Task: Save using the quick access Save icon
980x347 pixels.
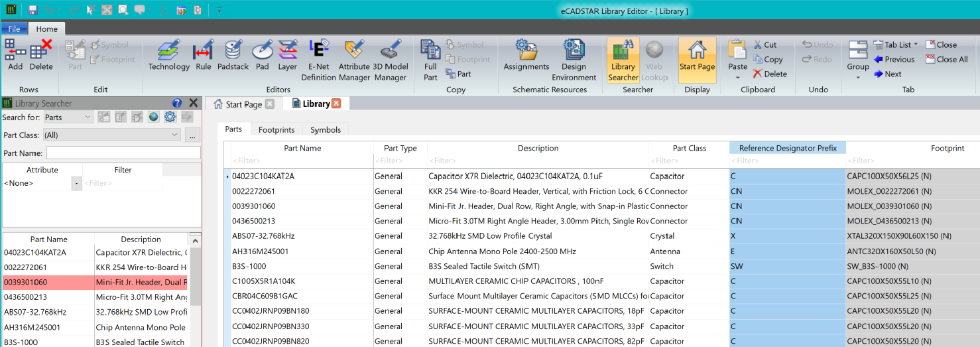Action: (32, 10)
